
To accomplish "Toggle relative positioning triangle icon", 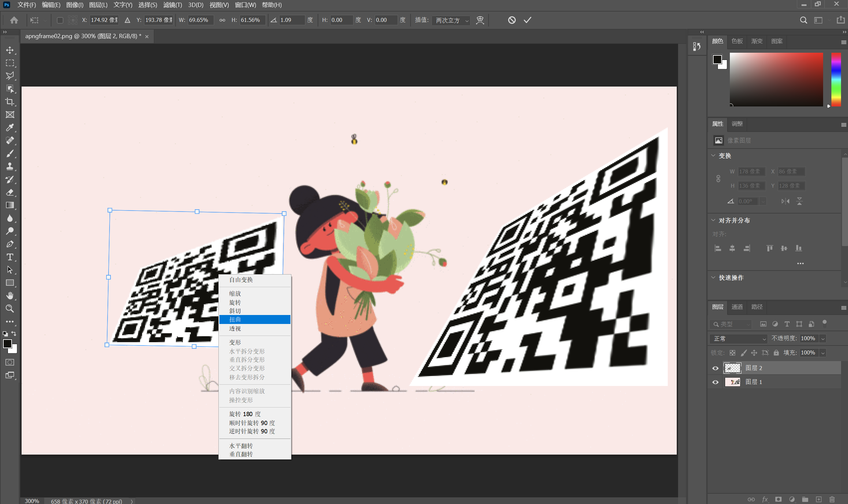I will (x=127, y=20).
